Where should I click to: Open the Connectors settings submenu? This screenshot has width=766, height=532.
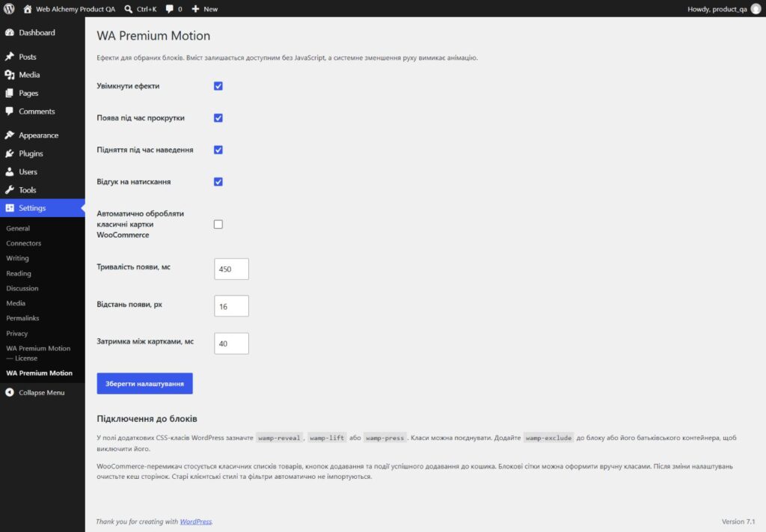tap(23, 243)
